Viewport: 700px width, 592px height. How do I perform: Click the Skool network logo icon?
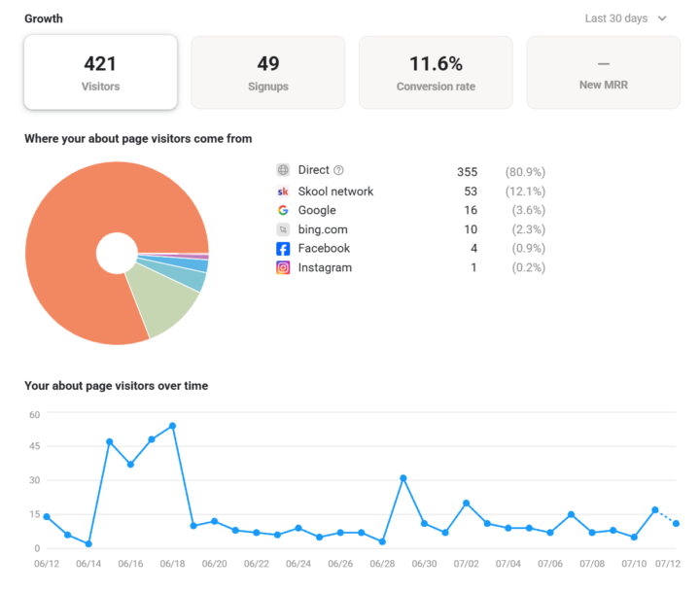(283, 192)
